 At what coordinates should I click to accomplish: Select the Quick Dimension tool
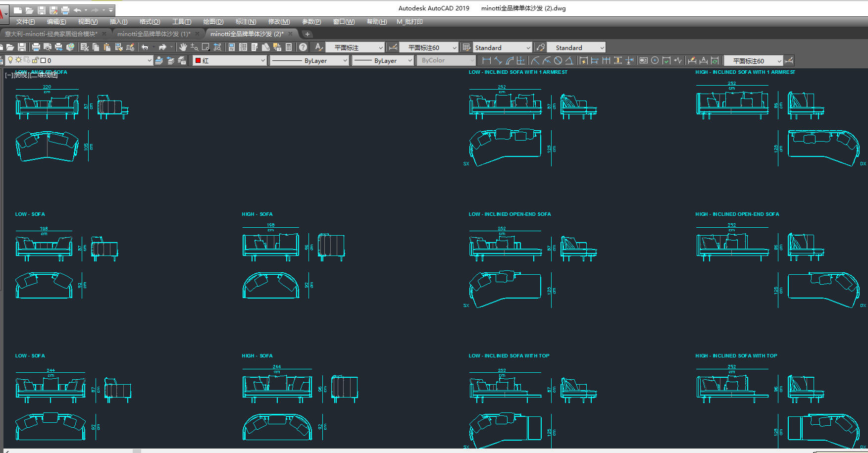pyautogui.click(x=584, y=60)
